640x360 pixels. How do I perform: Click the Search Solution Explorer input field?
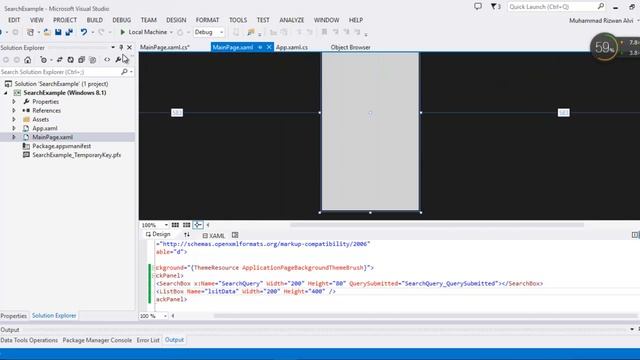coord(60,72)
